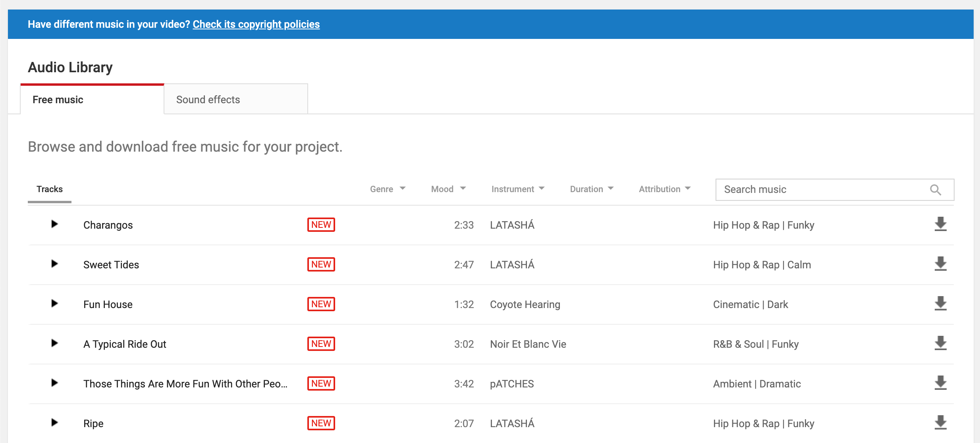This screenshot has height=443, width=980.
Task: Open the Duration filter dropdown
Action: [591, 189]
